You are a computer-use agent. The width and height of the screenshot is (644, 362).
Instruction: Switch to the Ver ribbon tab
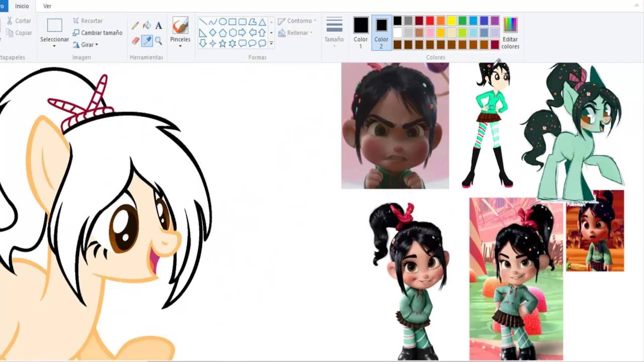pyautogui.click(x=47, y=6)
